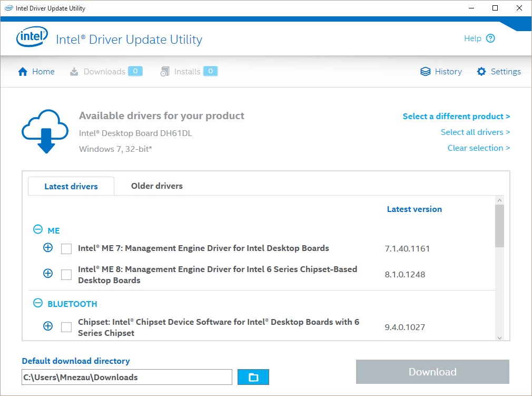Click Intel ME 7 Management Engine Driver text
The image size is (532, 396).
pos(203,248)
